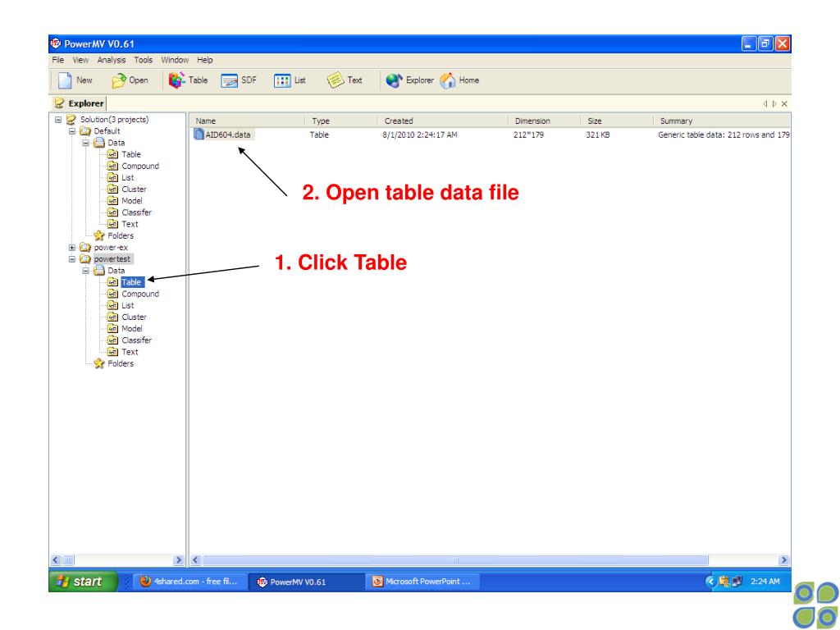Screen dimensions: 840x630
Task: Click the 321 KB size cell
Action: (x=597, y=135)
